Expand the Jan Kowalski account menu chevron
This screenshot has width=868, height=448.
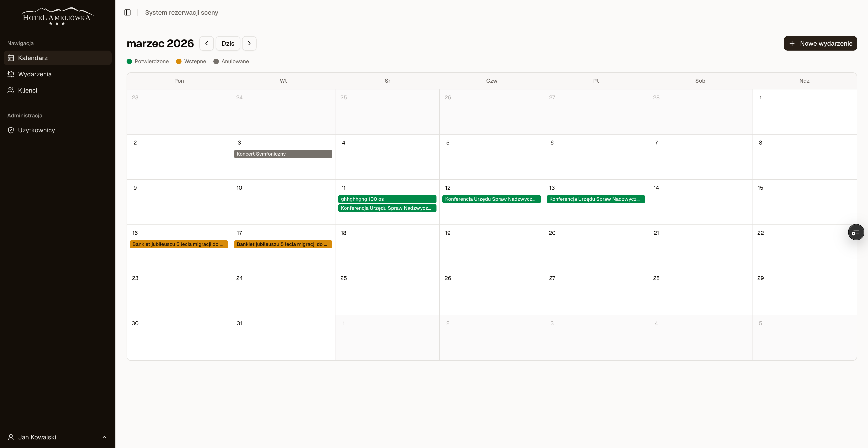point(104,437)
